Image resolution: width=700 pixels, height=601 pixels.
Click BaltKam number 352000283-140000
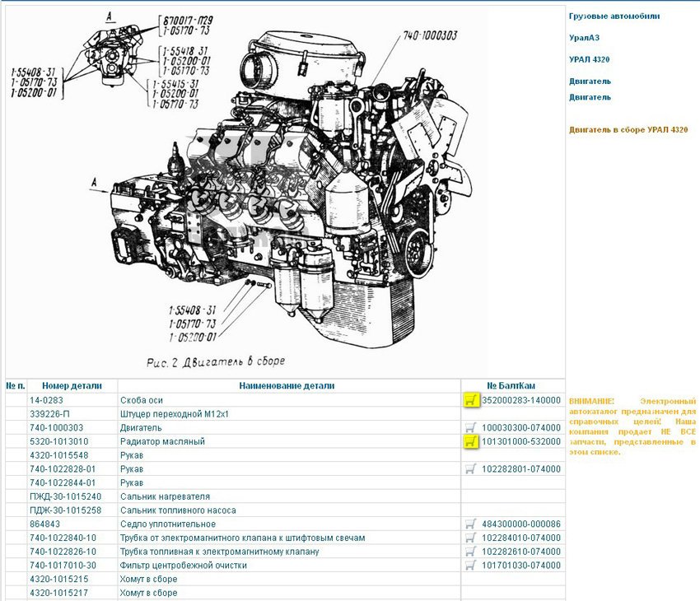520,400
